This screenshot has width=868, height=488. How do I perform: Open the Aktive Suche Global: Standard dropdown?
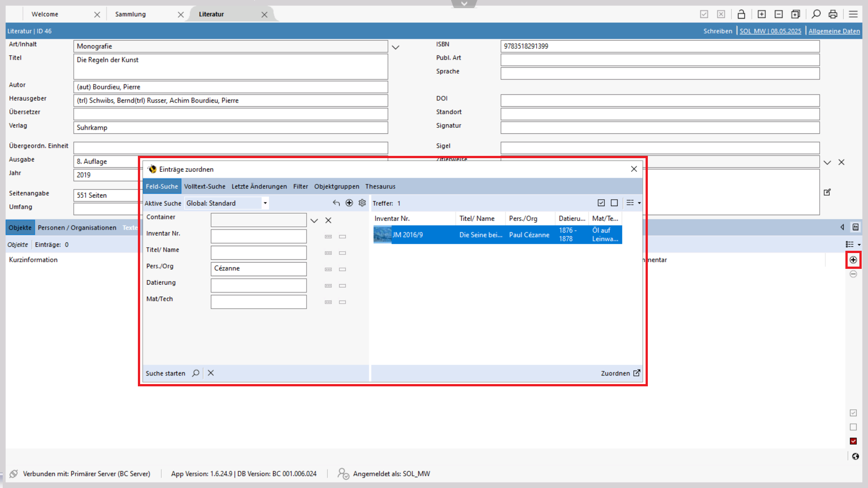tap(265, 203)
